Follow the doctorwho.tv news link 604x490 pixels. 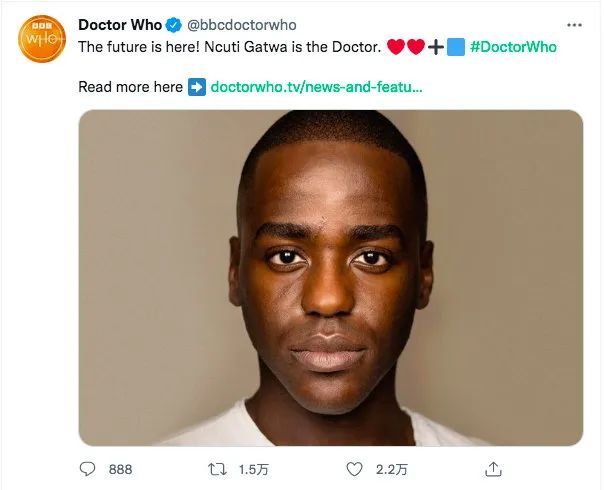317,87
